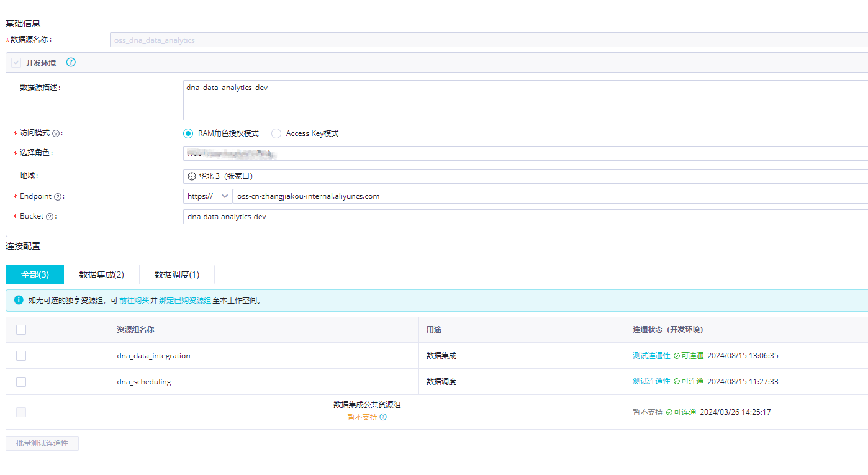Click the 绑定已购资源组 link

tap(185, 300)
